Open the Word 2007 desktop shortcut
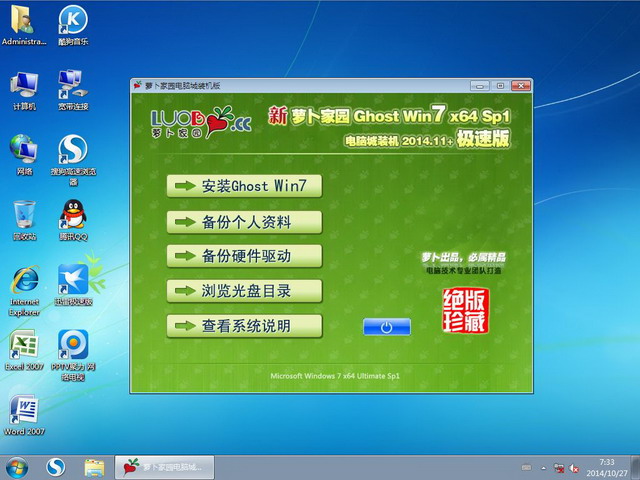This screenshot has height=480, width=640. (24, 415)
